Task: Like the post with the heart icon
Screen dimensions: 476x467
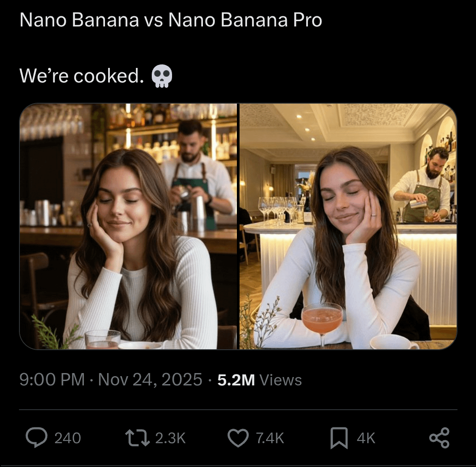Action: point(238,437)
